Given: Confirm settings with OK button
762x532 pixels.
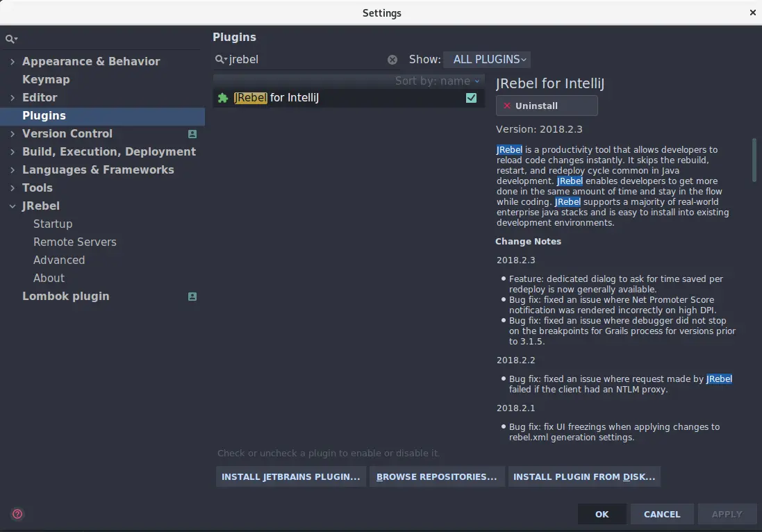Looking at the screenshot, I should tap(602, 514).
